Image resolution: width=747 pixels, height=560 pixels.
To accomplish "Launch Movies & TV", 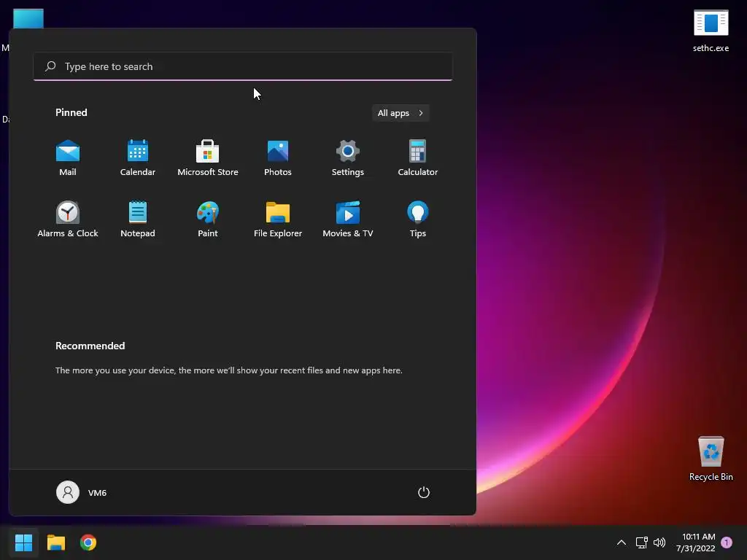I will click(348, 219).
